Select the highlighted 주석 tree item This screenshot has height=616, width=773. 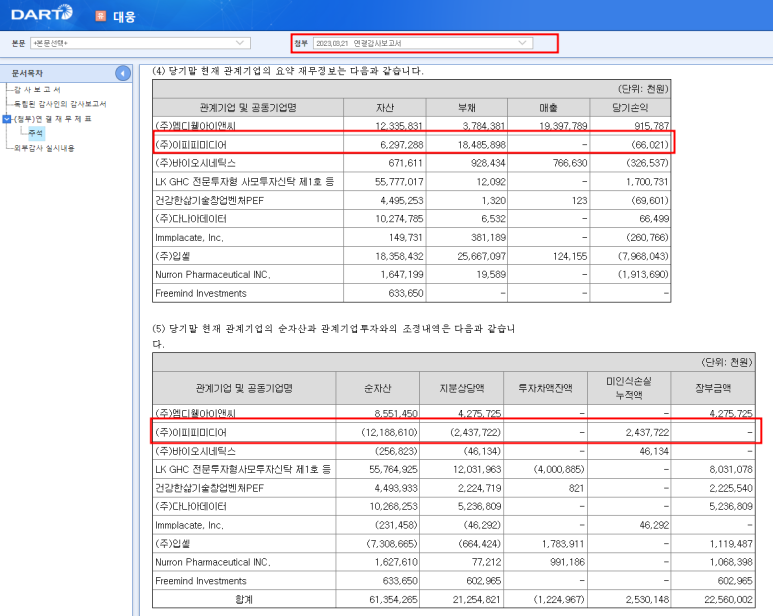[36, 133]
